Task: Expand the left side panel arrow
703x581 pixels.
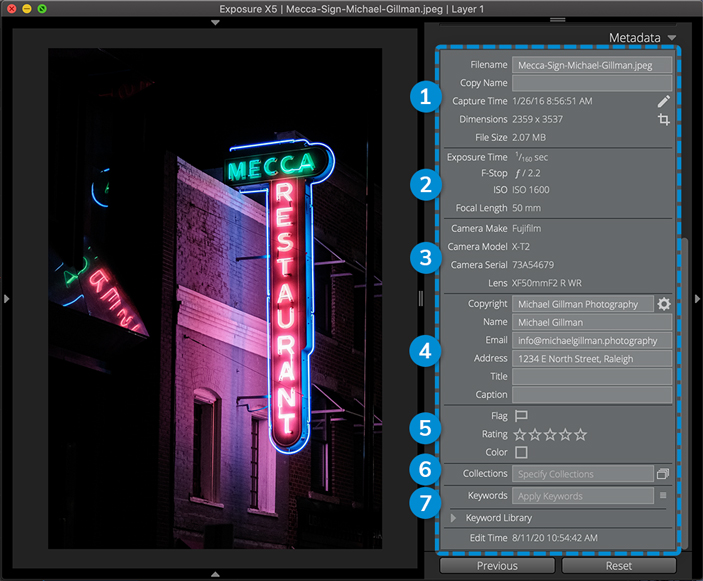Action: pos(6,299)
